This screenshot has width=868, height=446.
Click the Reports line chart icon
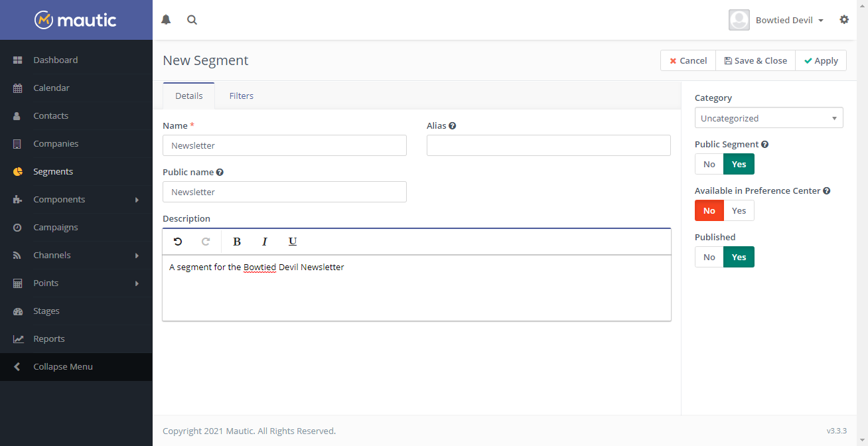point(18,338)
